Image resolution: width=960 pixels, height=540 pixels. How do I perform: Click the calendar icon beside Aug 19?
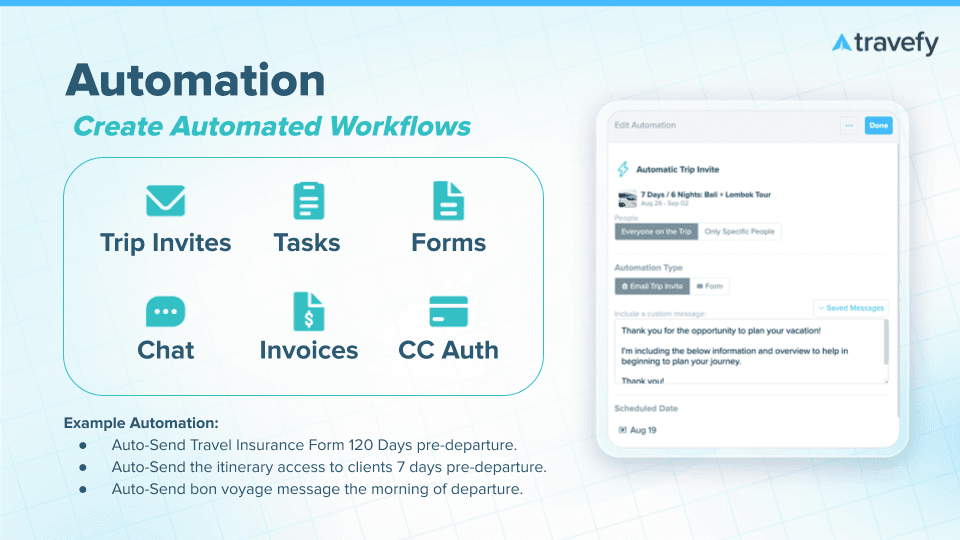(622, 430)
